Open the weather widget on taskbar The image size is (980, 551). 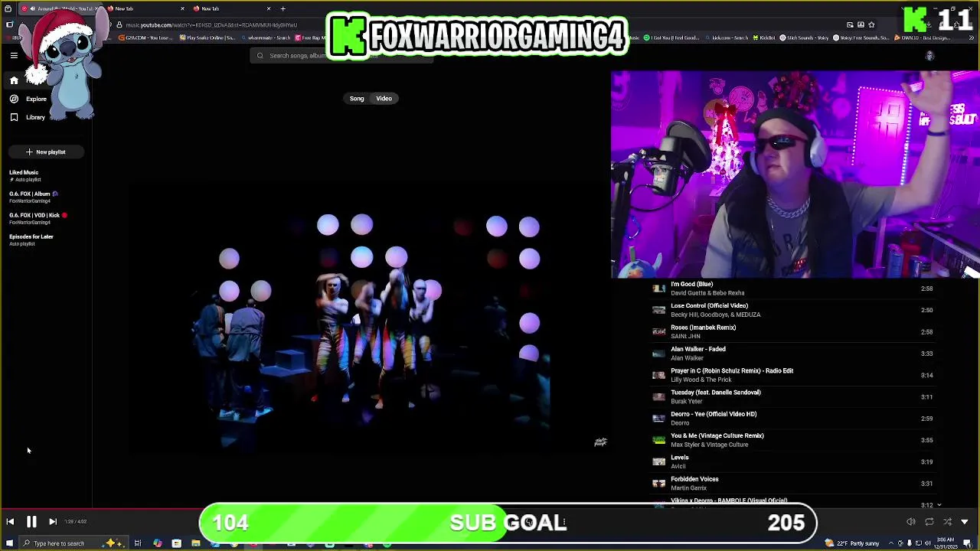(x=851, y=543)
